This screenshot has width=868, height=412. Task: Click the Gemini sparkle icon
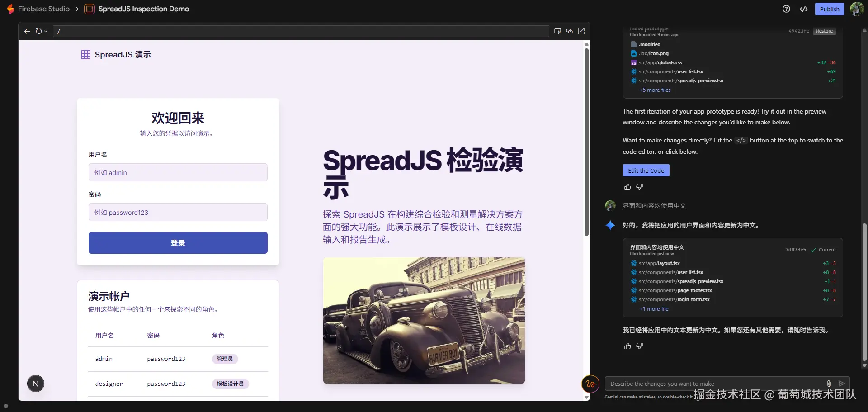click(x=610, y=225)
